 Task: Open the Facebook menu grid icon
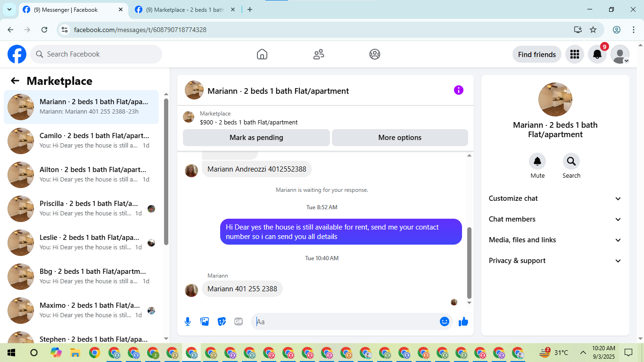(574, 54)
